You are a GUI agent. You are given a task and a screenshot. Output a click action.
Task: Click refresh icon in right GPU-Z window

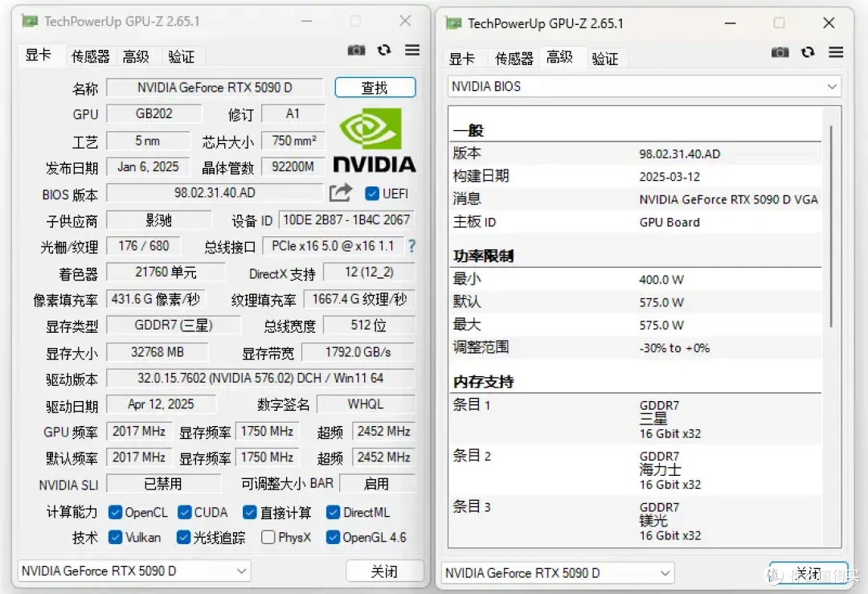click(808, 52)
